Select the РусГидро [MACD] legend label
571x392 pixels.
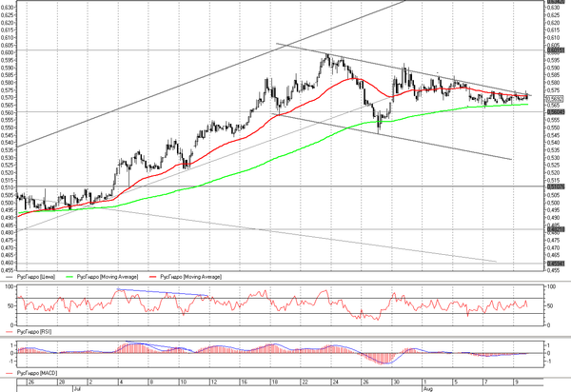[x=37, y=373]
